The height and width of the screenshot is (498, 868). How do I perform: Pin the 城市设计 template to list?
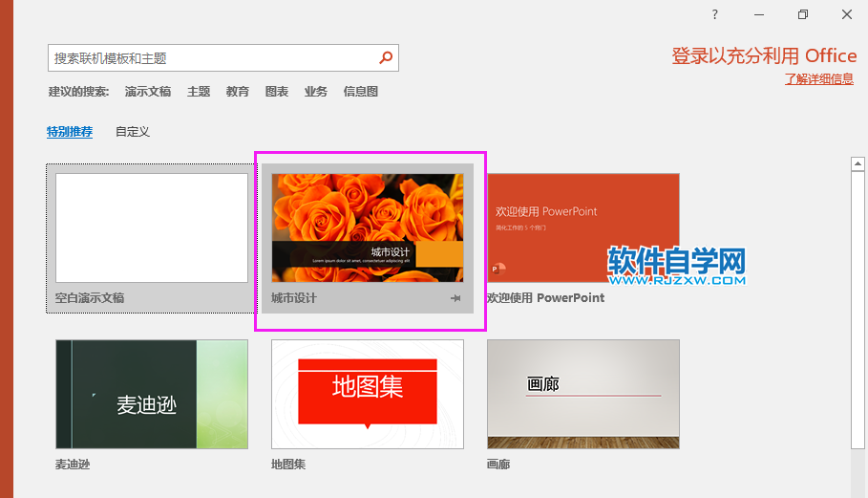[x=455, y=298]
